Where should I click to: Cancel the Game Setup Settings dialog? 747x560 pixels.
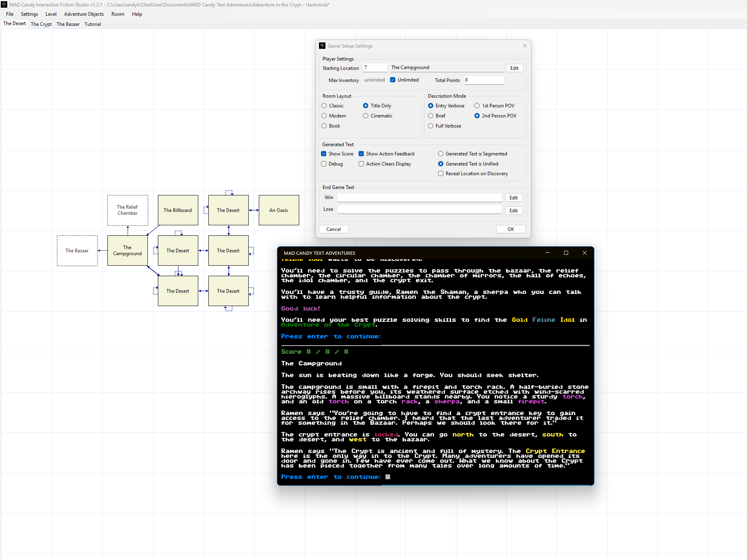334,229
